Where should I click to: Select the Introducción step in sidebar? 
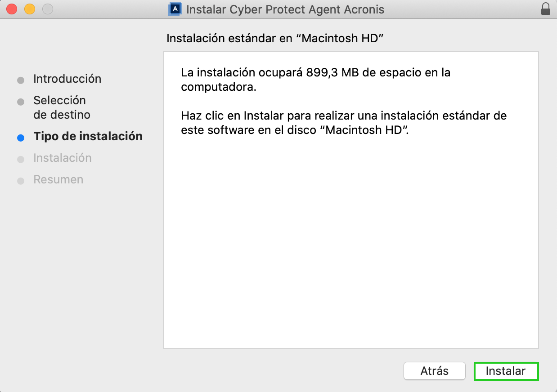pos(67,79)
